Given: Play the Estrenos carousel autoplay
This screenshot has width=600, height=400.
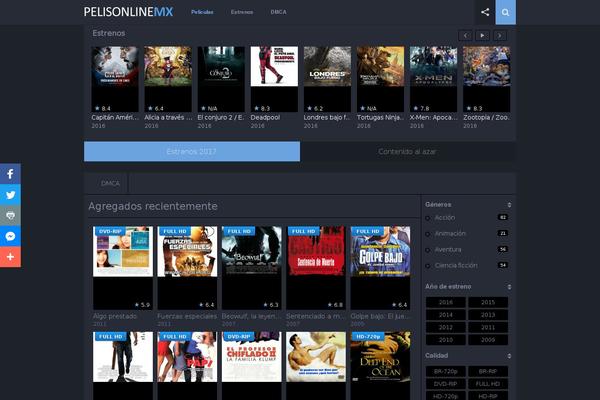Looking at the screenshot, I should (482, 36).
